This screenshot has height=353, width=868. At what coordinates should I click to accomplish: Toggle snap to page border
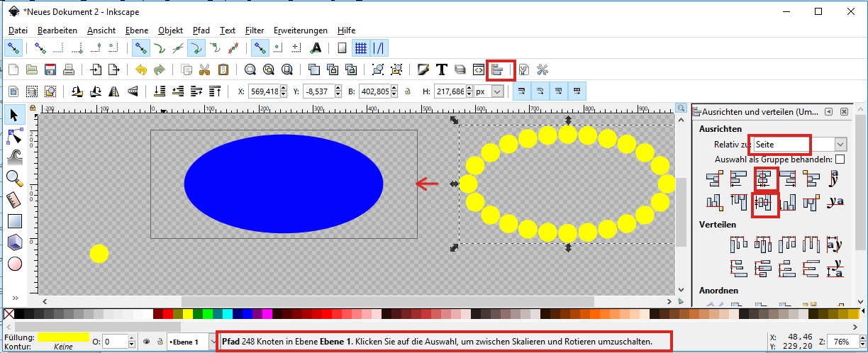tap(342, 48)
